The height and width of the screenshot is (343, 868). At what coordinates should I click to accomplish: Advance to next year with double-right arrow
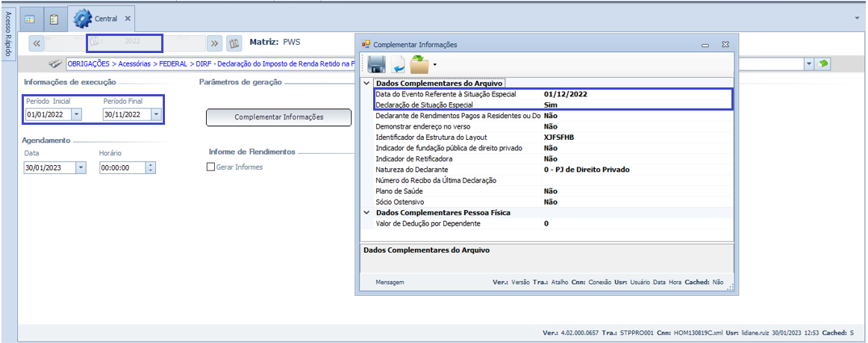coord(214,43)
